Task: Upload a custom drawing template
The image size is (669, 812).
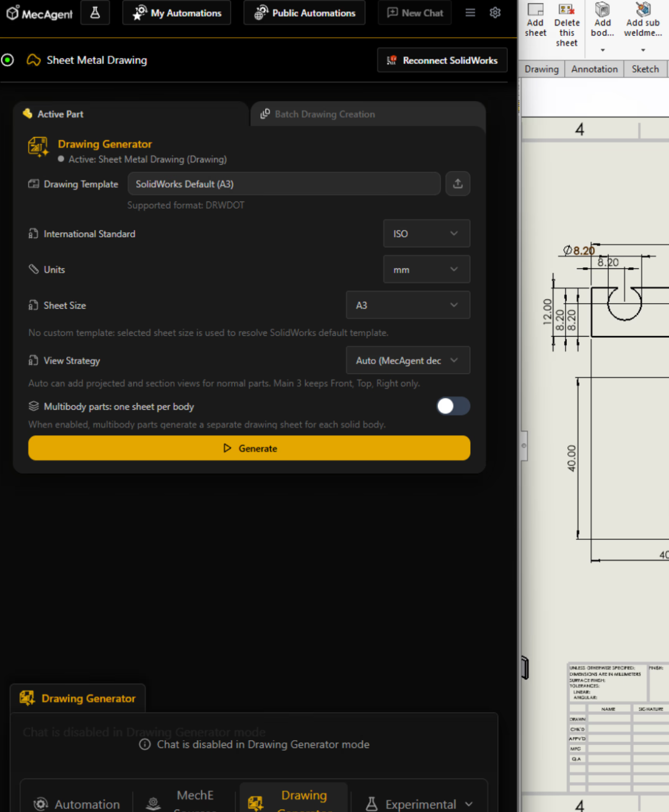Action: 458,183
